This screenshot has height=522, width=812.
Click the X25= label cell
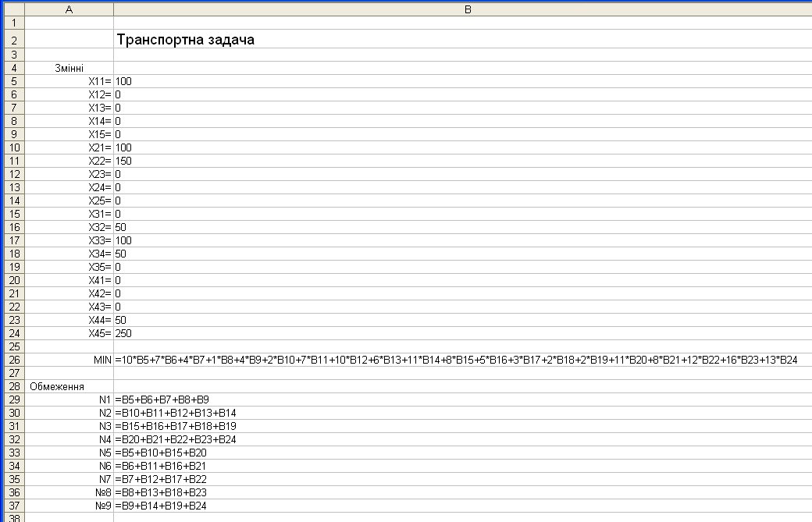point(69,201)
